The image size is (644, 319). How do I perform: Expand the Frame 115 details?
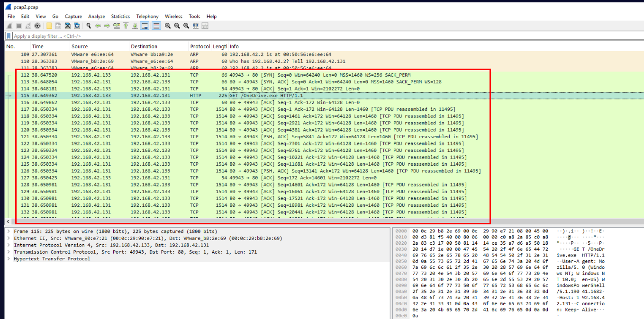click(9, 231)
